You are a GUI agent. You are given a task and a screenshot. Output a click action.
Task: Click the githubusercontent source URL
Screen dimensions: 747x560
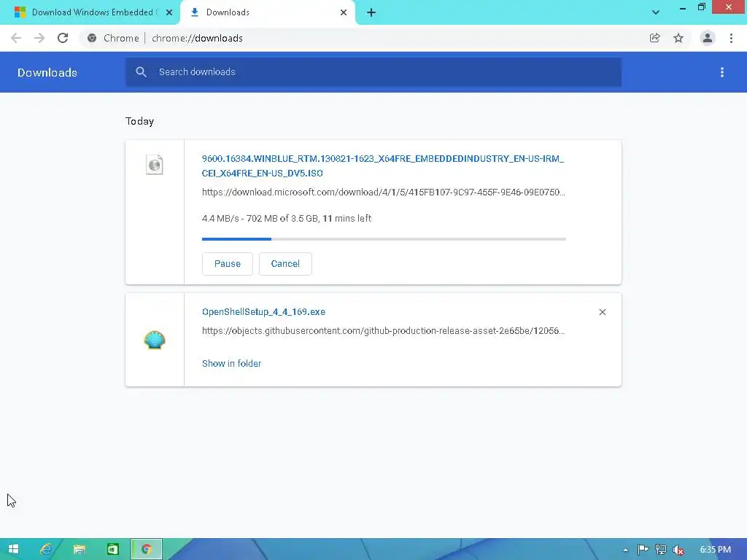[383, 331]
